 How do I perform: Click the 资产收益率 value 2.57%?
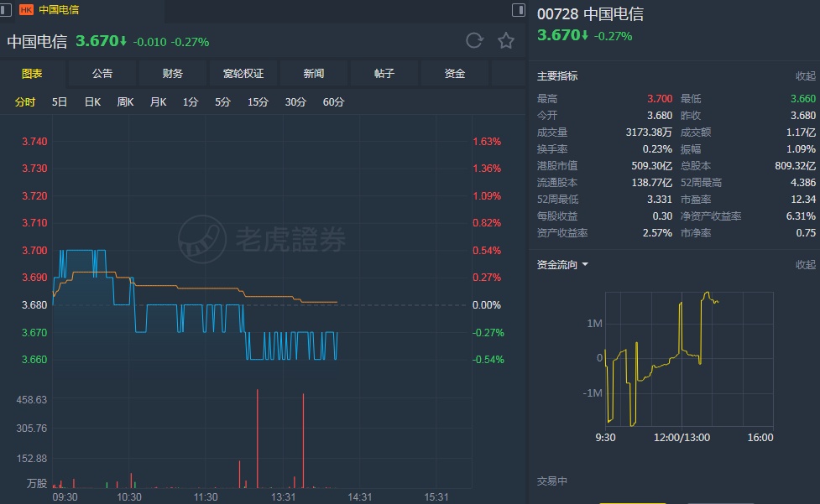tap(657, 232)
